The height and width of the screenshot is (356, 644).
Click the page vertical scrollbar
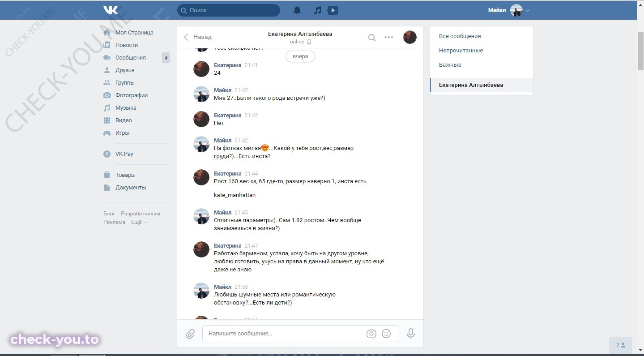(640, 51)
